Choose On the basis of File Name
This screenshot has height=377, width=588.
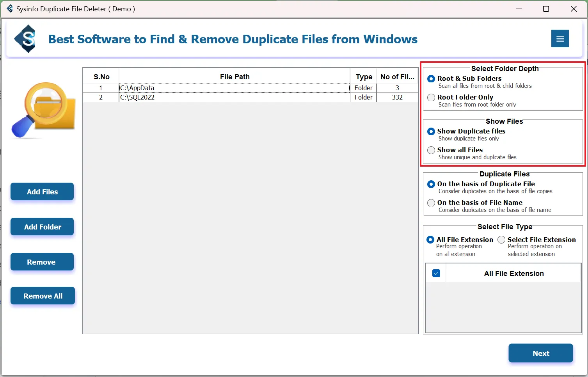click(x=431, y=203)
